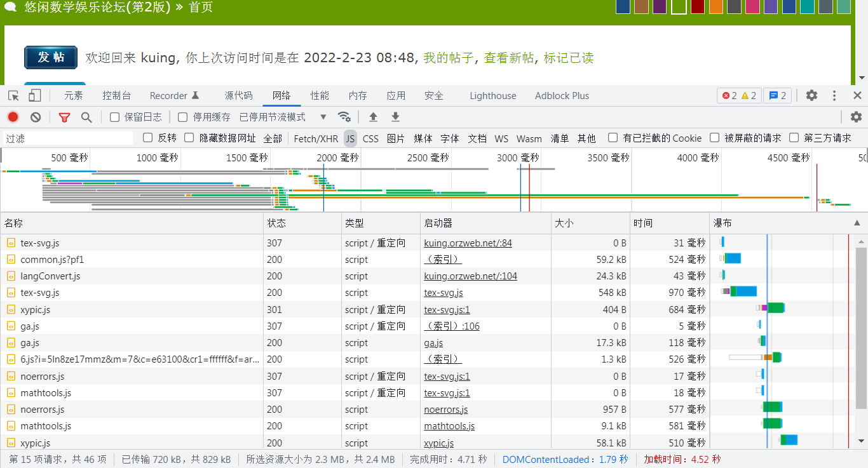Pick the pink theme color swatch
The image size is (868, 468).
coord(752,6)
